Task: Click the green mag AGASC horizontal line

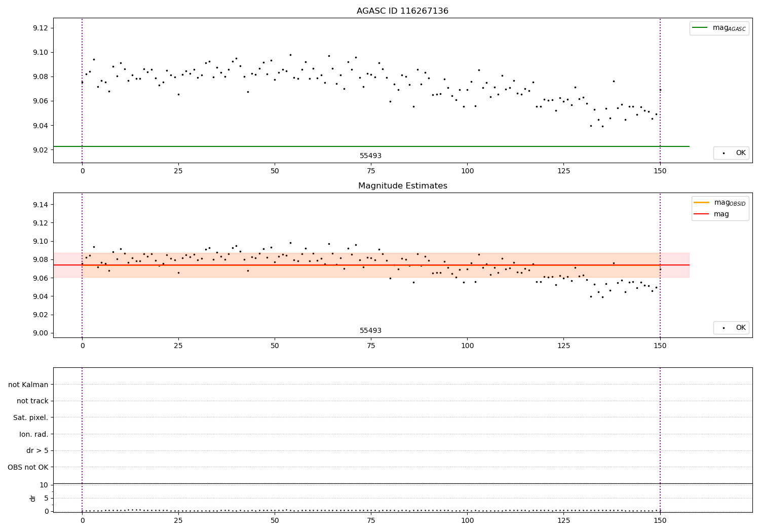Action: click(x=371, y=146)
